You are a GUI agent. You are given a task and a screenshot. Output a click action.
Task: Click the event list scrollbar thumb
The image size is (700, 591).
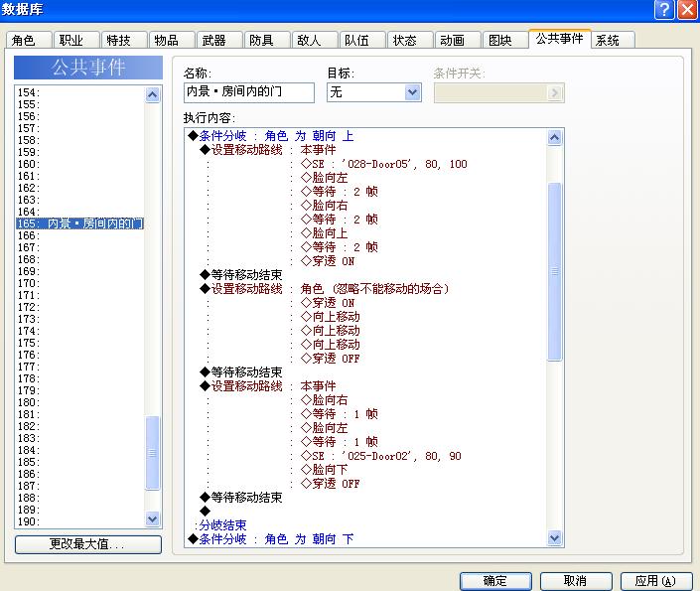tap(152, 453)
